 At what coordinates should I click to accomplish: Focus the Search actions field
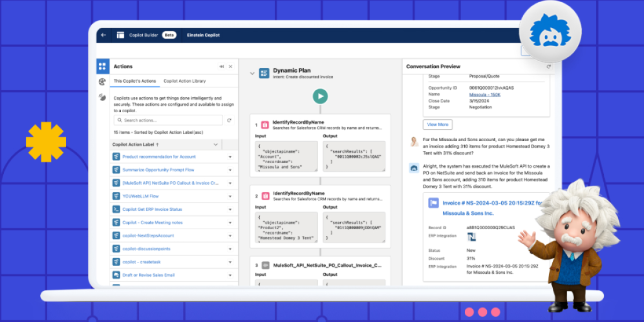point(168,120)
